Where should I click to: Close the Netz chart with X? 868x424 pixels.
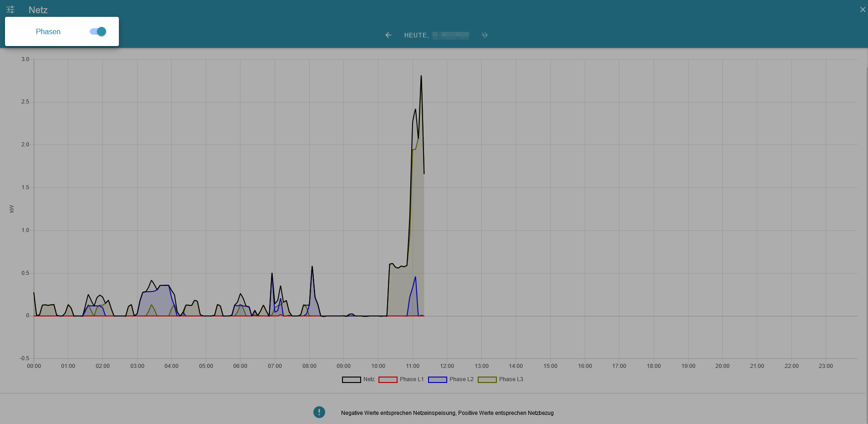(863, 10)
